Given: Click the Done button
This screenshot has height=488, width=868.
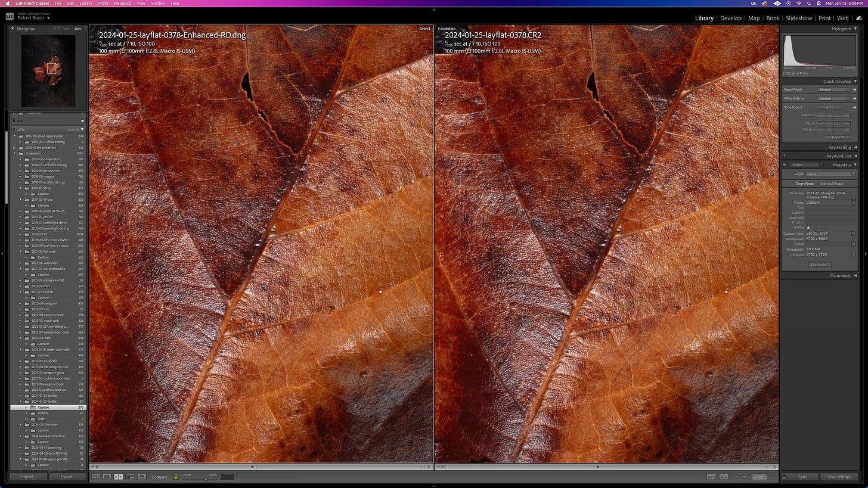Looking at the screenshot, I should [759, 477].
